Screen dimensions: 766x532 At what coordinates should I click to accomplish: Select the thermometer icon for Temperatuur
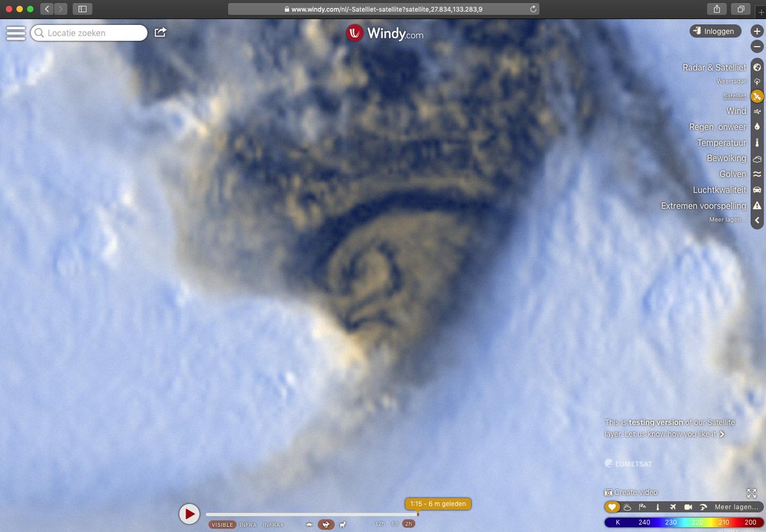[x=757, y=143]
